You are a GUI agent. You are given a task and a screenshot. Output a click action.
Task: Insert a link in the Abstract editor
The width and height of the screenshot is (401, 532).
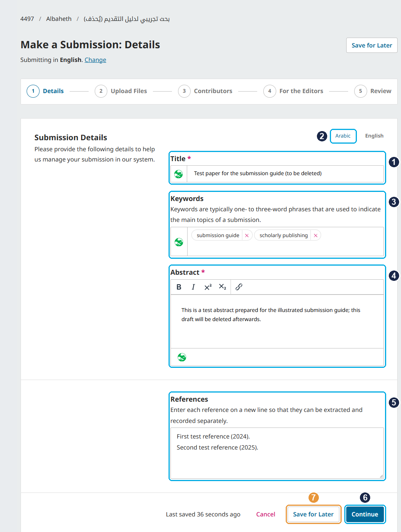239,287
